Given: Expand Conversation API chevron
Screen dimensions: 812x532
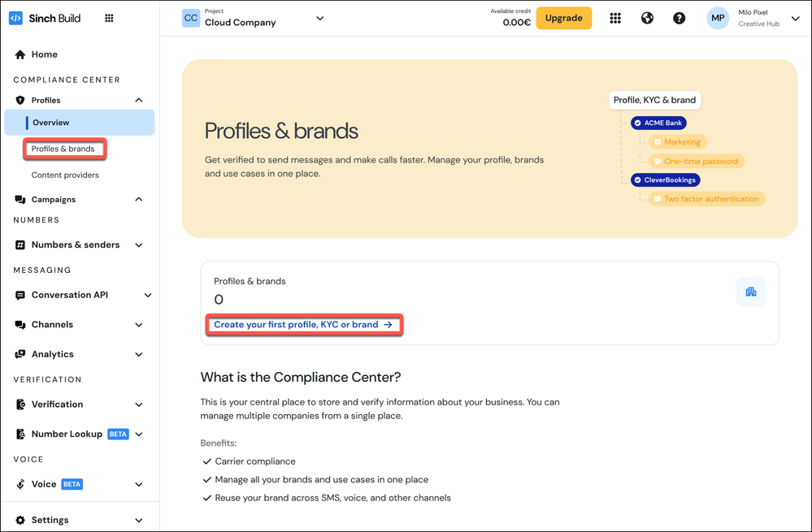Looking at the screenshot, I should point(148,295).
